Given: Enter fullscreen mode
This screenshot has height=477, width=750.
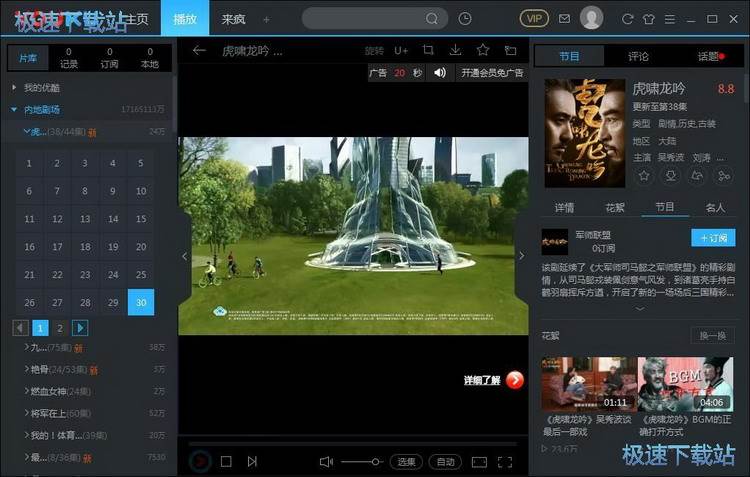Looking at the screenshot, I should pos(505,462).
